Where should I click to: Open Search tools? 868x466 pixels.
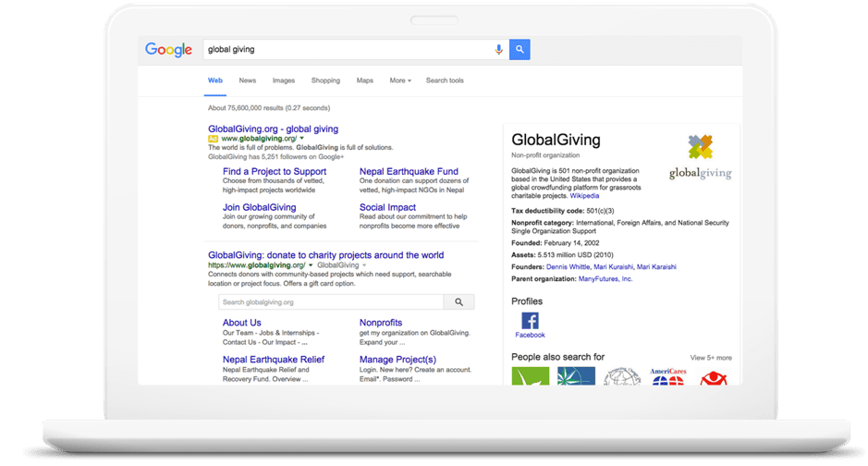(445, 80)
